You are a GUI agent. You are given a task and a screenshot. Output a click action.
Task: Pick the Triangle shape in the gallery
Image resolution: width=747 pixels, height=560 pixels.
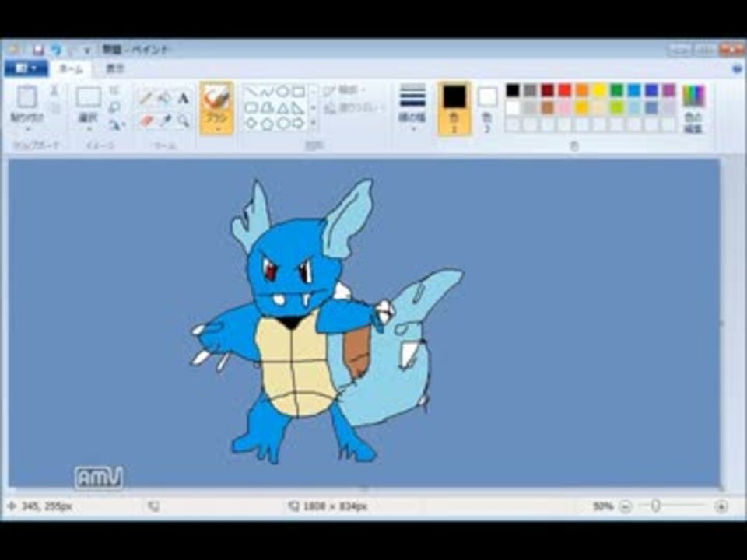pyautogui.click(x=282, y=107)
